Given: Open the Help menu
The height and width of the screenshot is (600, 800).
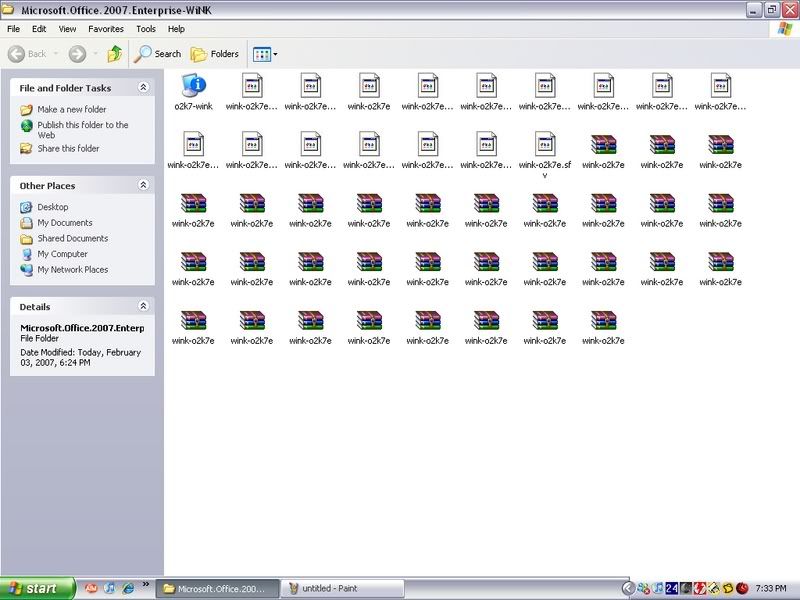Looking at the screenshot, I should pos(176,29).
